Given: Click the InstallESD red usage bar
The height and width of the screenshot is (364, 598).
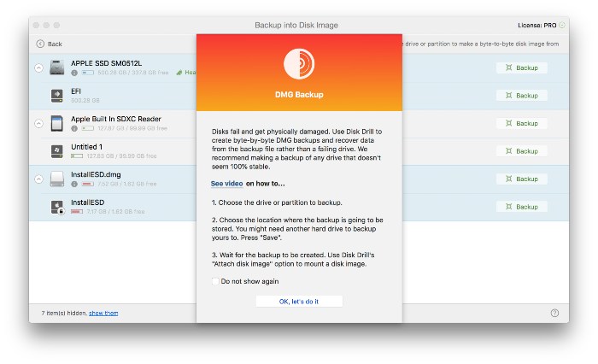Looking at the screenshot, I should tap(77, 211).
